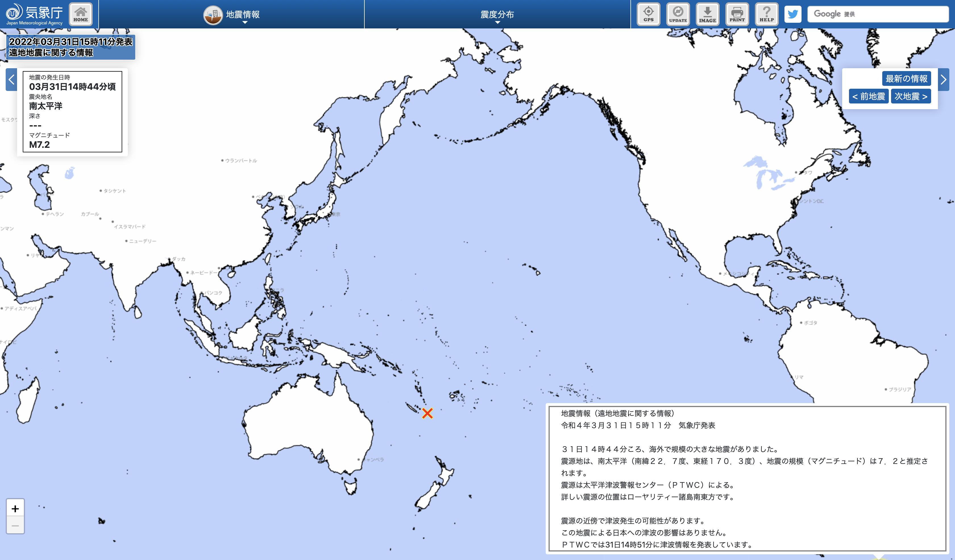Screen dimensions: 955x560
Task: Click the red X epicenter marker
Action: click(427, 413)
